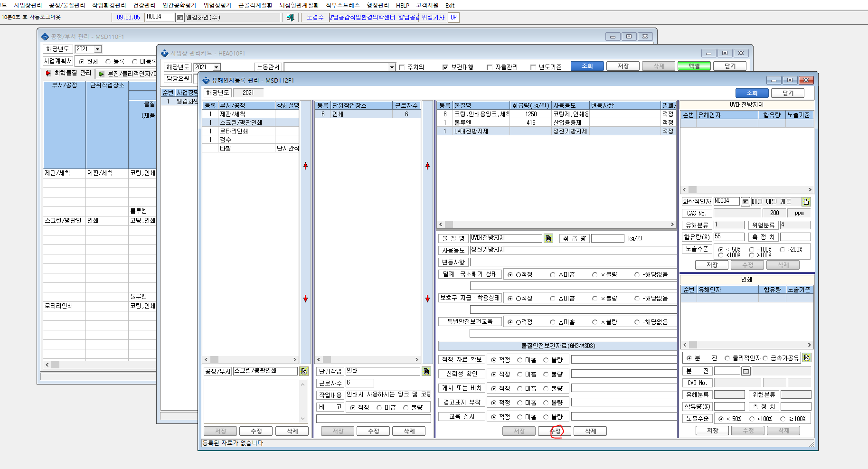
Task: Click the lookup icon beside 단위작업 field
Action: click(x=426, y=371)
